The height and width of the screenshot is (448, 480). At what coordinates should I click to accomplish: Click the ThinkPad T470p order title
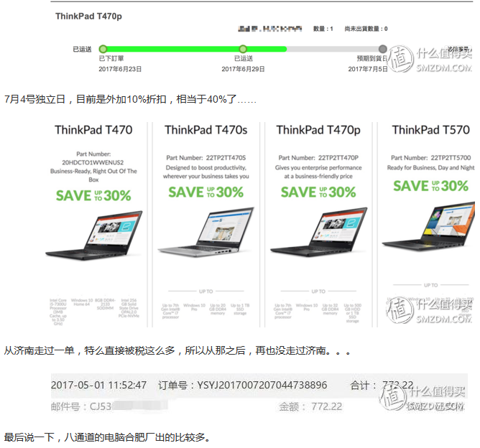(88, 17)
